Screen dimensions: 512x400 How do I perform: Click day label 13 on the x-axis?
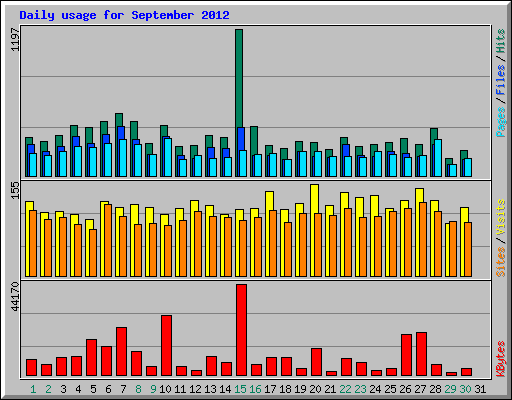click(x=210, y=389)
